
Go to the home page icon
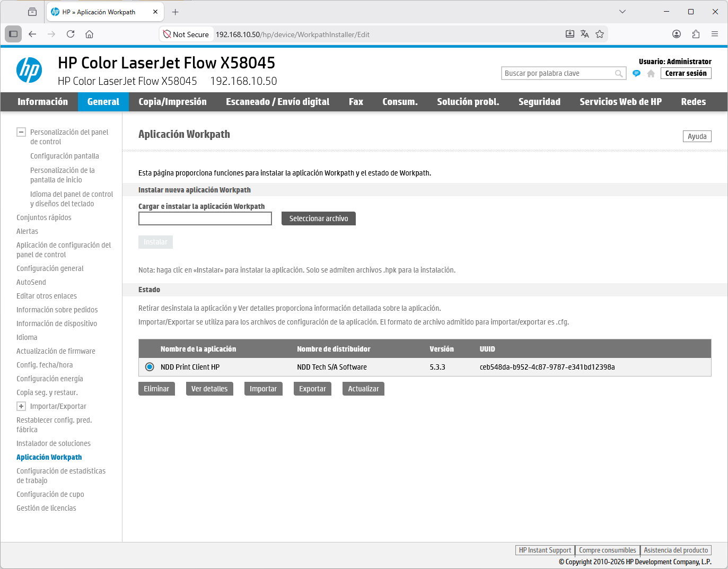tap(651, 74)
